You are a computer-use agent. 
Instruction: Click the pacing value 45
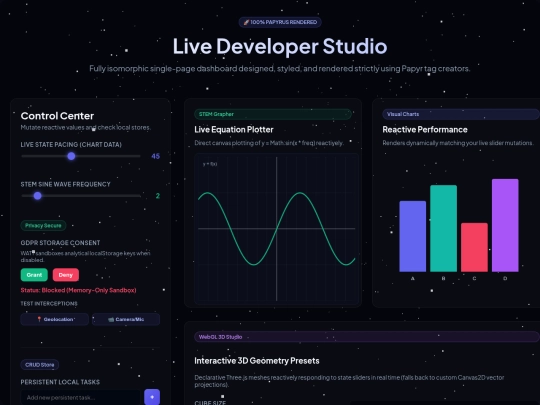155,156
